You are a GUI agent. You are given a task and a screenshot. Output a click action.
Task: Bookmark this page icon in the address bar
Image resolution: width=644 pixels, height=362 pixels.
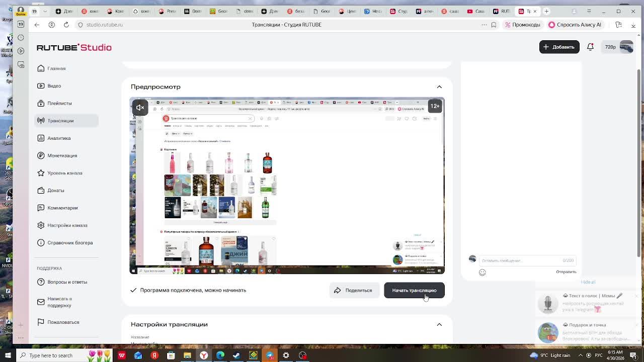click(x=494, y=25)
